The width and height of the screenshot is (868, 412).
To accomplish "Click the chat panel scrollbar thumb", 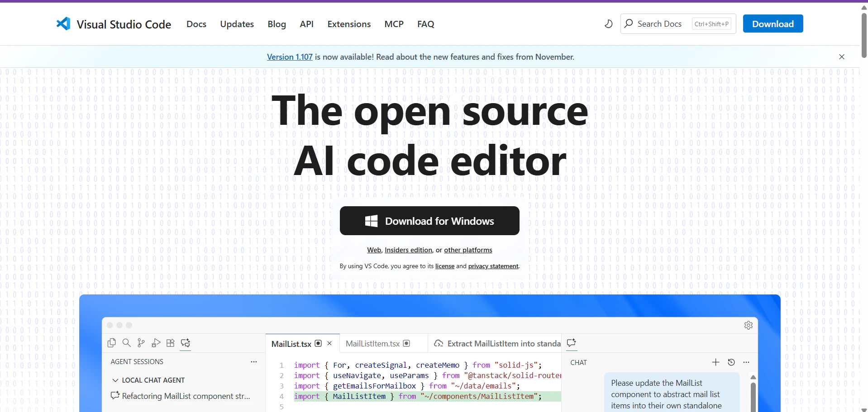I will [753, 397].
